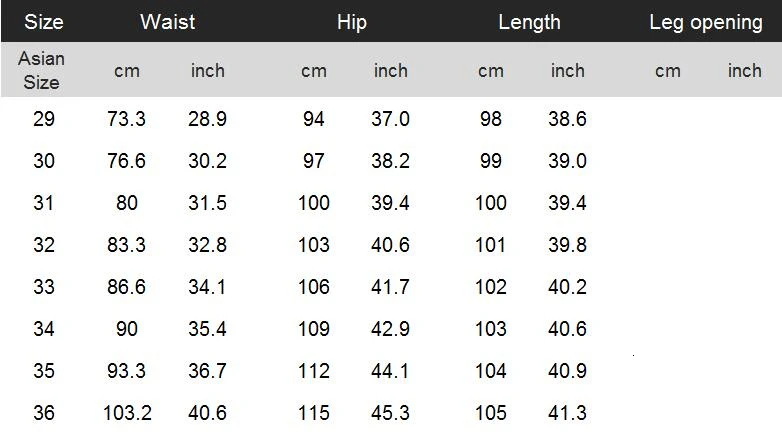Screen dimensions: 782x447
Task: Click waist value 103.2 cm
Action: pyautogui.click(x=126, y=413)
